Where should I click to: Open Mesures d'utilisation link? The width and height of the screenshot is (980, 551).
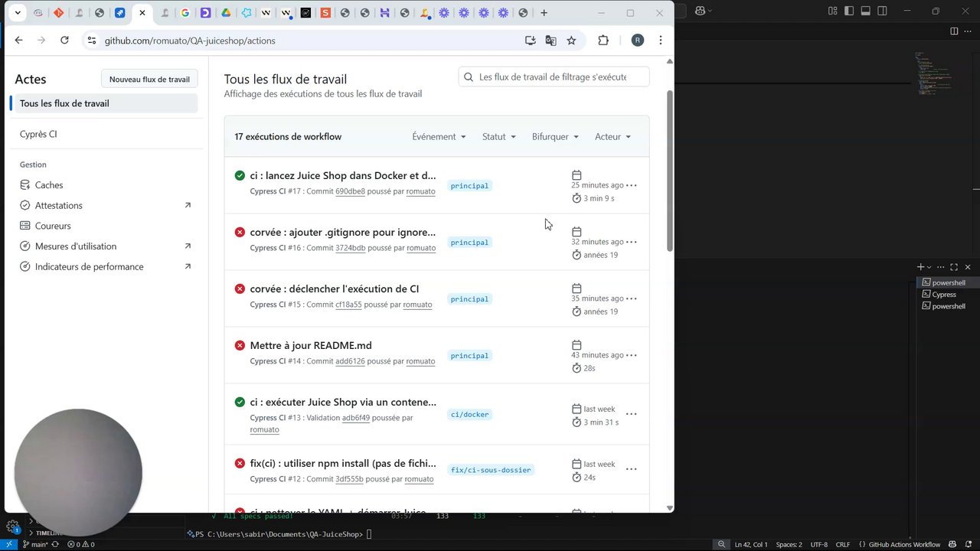coord(76,246)
